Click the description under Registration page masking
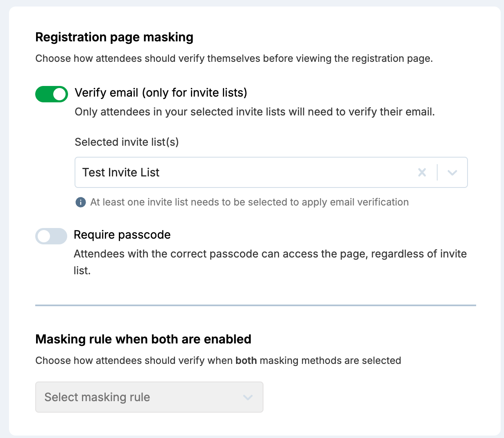This screenshot has height=438, width=504. (234, 59)
